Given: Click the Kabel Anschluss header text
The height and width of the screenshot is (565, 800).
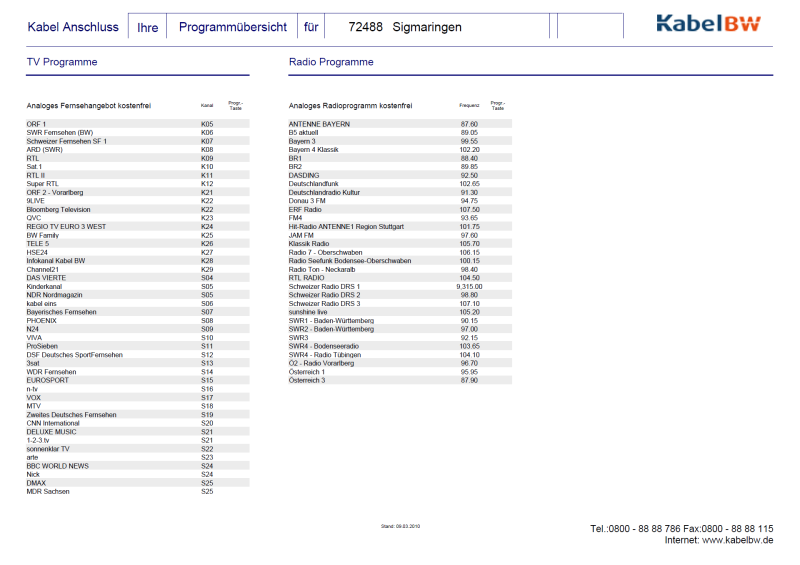Looking at the screenshot, I should [73, 27].
